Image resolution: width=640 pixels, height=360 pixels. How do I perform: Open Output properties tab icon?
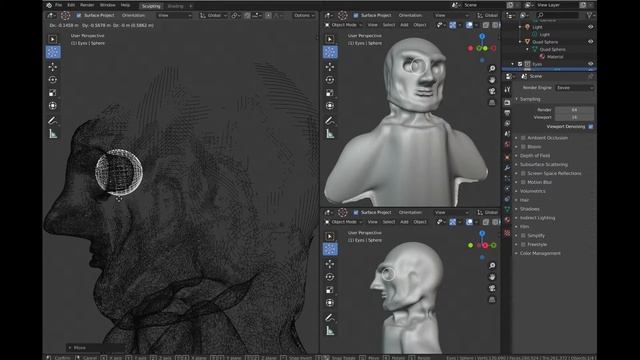point(507,113)
